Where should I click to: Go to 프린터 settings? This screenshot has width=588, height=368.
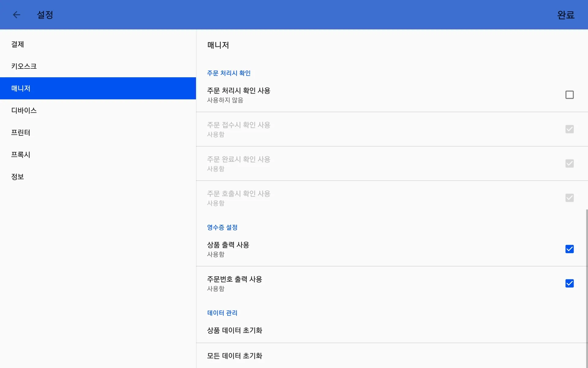tap(21, 133)
